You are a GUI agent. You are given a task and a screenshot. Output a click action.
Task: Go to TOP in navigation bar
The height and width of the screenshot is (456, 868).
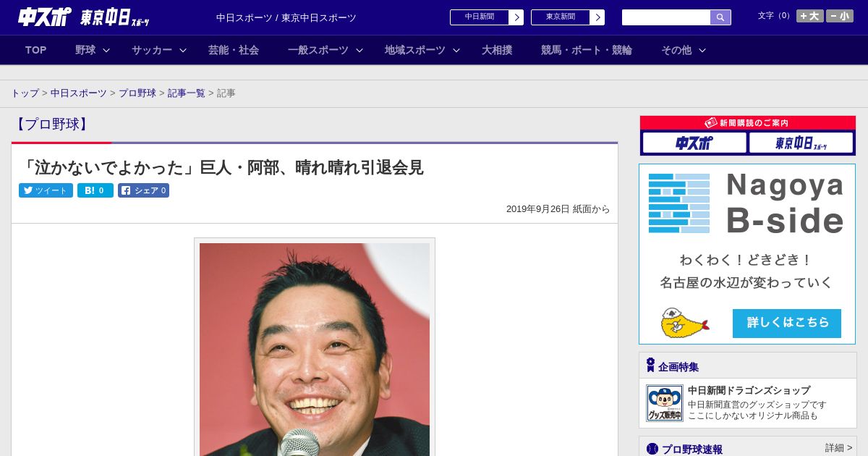click(x=36, y=50)
